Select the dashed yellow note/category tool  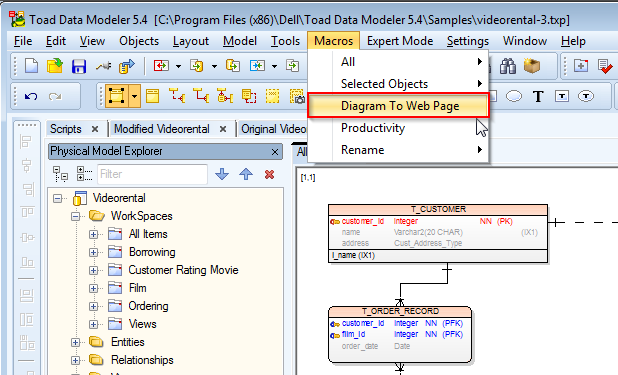[x=272, y=96]
